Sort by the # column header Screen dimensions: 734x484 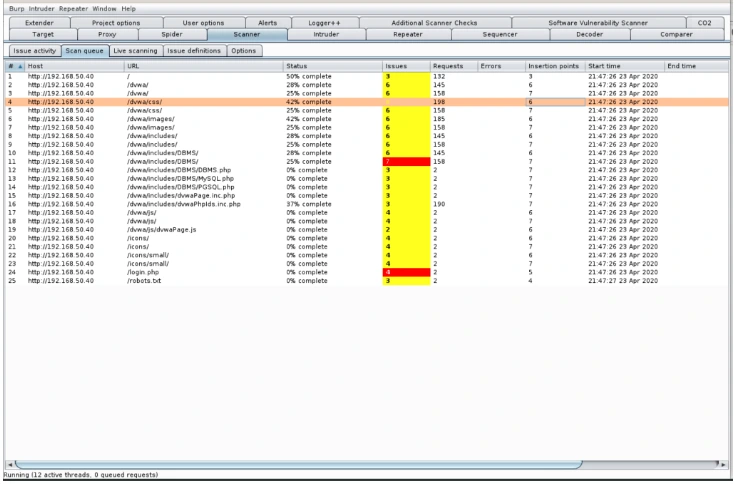click(x=15, y=66)
